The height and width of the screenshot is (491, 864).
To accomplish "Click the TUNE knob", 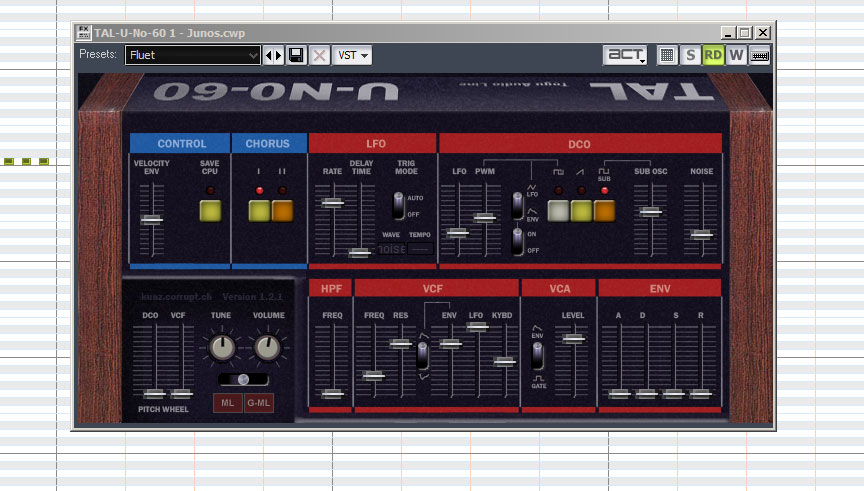I will (x=222, y=347).
